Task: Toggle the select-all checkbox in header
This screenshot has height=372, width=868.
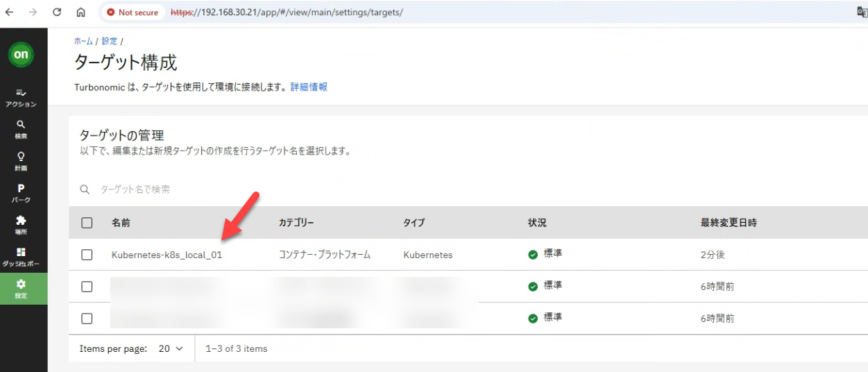Action: [87, 223]
